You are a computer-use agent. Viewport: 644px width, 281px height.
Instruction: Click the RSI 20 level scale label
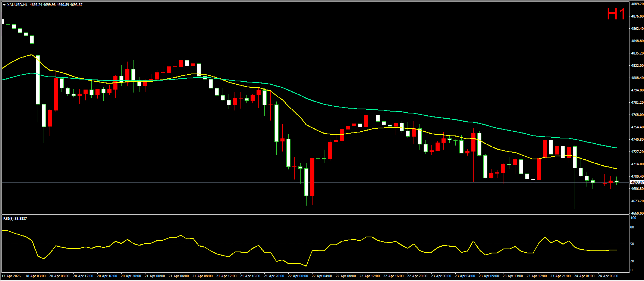point(632,261)
